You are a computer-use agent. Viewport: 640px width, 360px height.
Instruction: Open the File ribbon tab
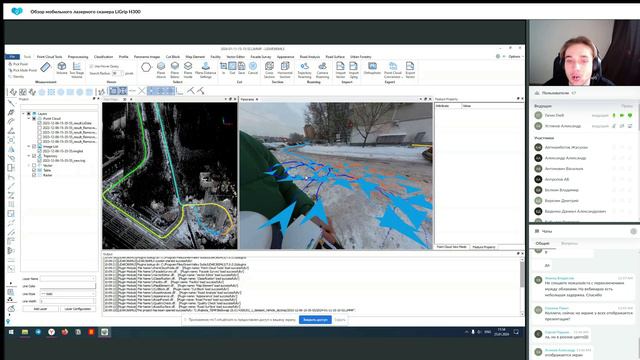pos(12,57)
